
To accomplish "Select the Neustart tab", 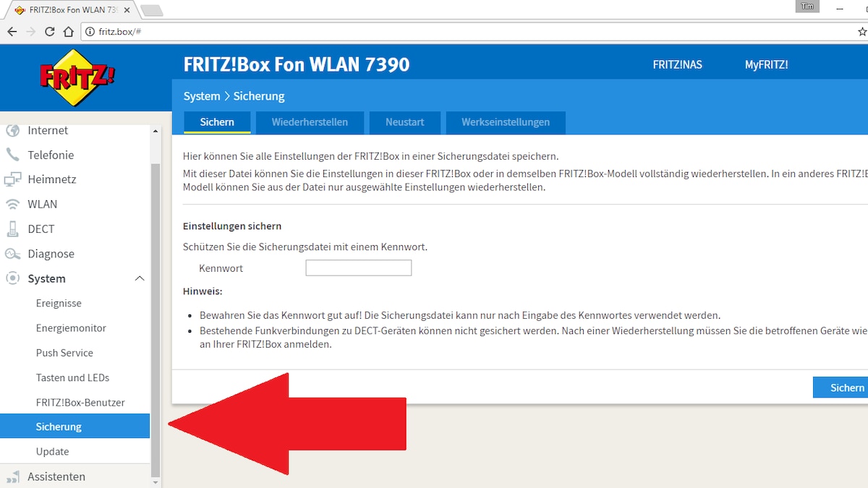I will point(404,122).
